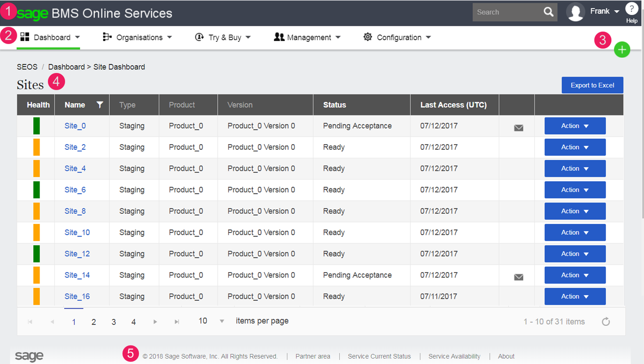Click the refresh icon in pager
644x364 pixels.
pyautogui.click(x=605, y=322)
